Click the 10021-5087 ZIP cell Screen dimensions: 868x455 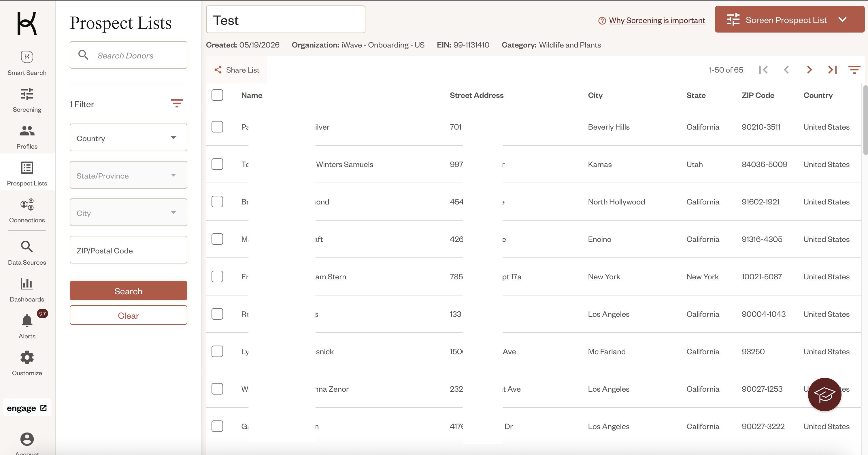[x=762, y=276]
